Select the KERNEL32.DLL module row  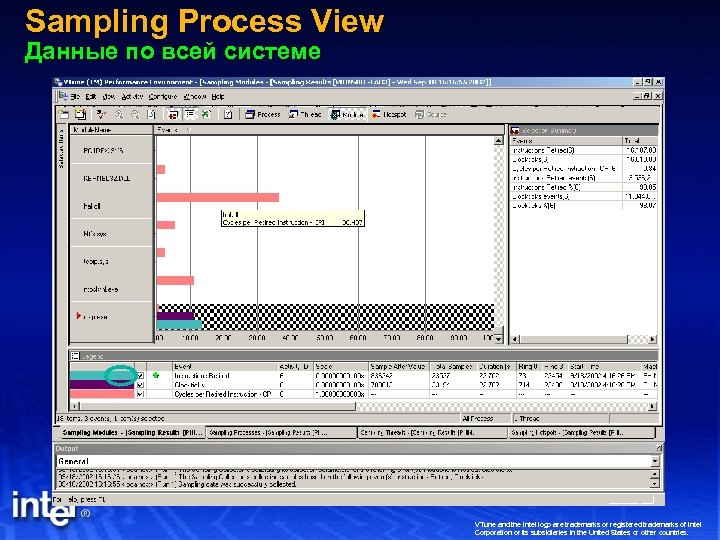click(x=111, y=178)
